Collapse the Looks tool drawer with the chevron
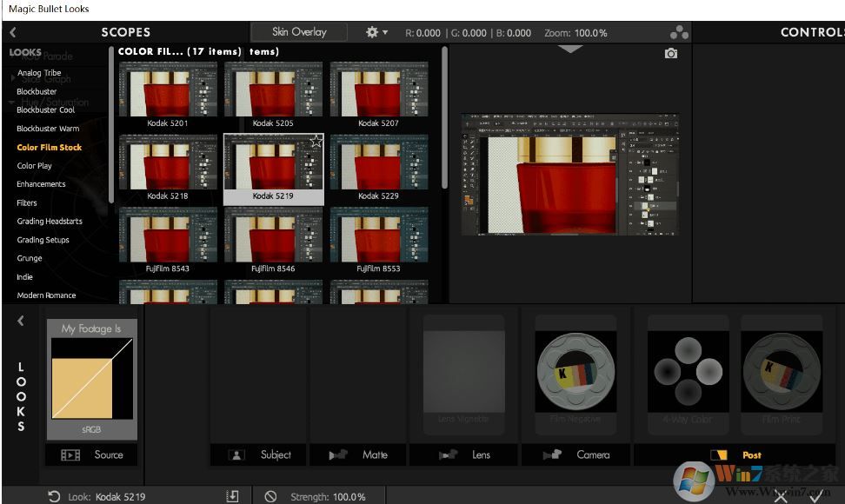The width and height of the screenshot is (845, 504). (19, 321)
